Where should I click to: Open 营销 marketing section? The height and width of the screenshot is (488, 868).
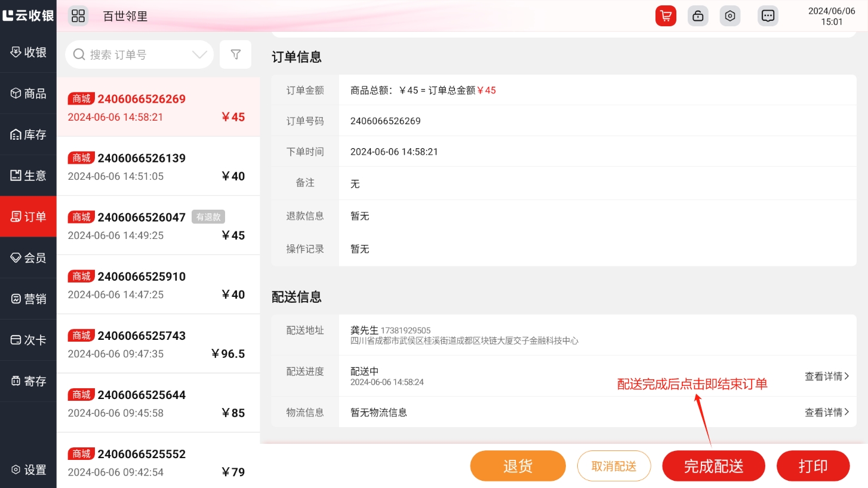click(x=28, y=299)
